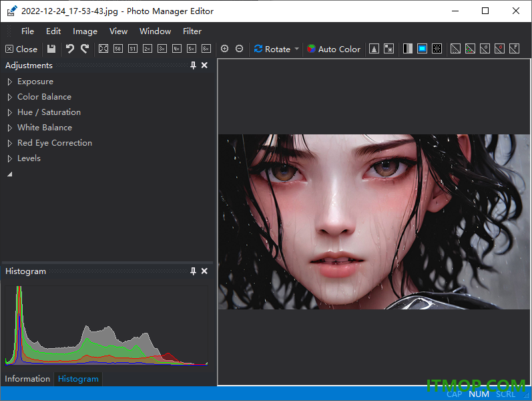
Task: Open the View menu
Action: (x=118, y=31)
